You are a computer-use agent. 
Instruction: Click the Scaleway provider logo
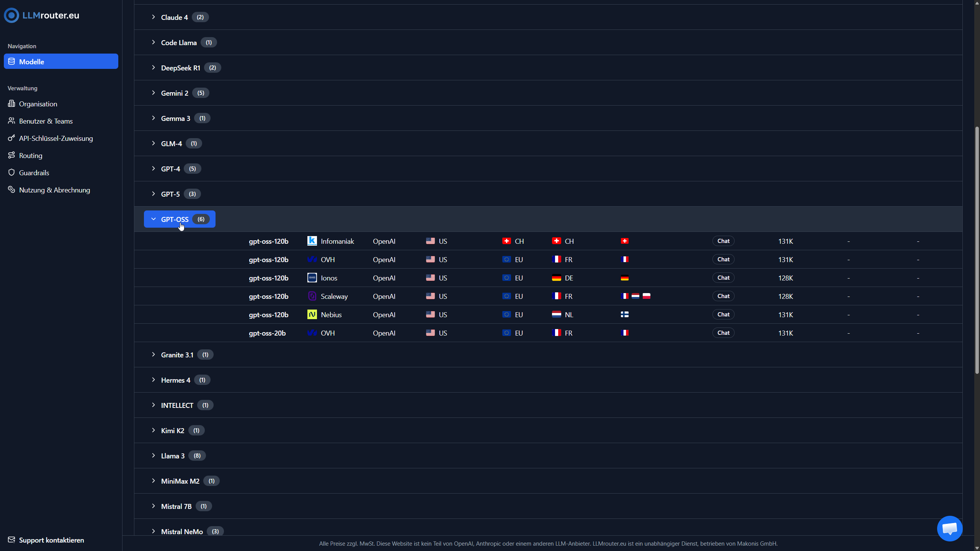pos(312,296)
